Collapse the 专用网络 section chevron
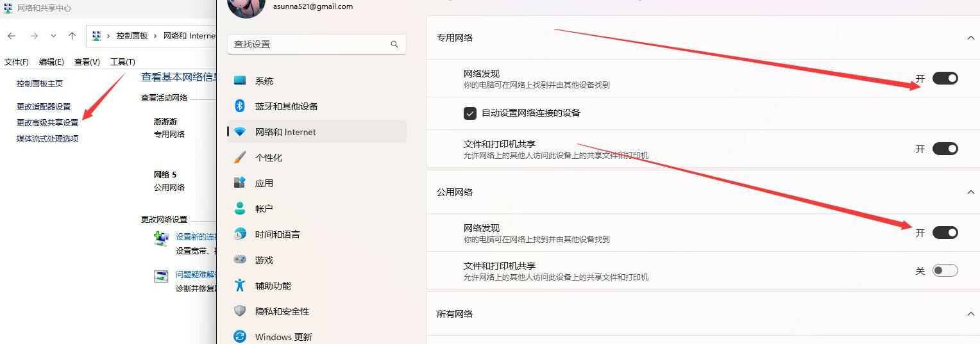 [970, 38]
